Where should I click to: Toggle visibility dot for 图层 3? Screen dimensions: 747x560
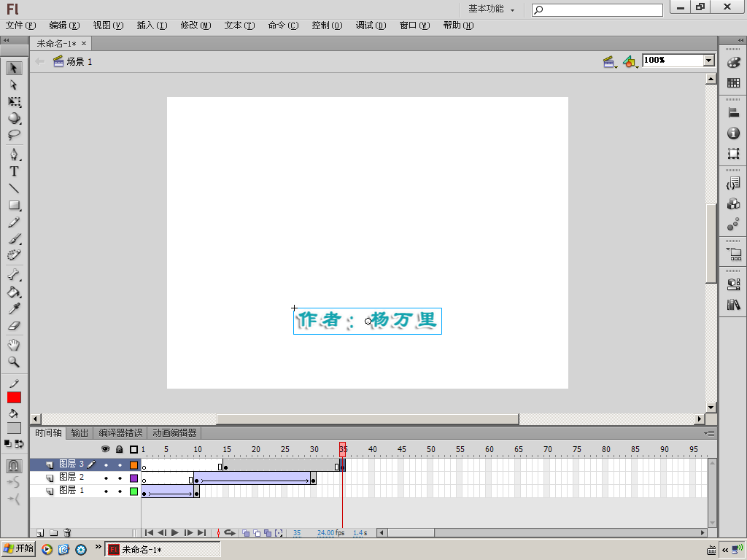[106, 464]
